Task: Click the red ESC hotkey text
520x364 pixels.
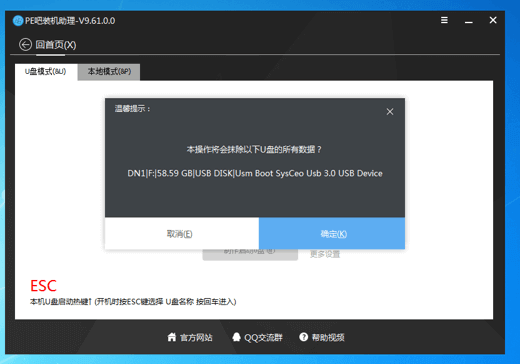Action: pyautogui.click(x=43, y=286)
